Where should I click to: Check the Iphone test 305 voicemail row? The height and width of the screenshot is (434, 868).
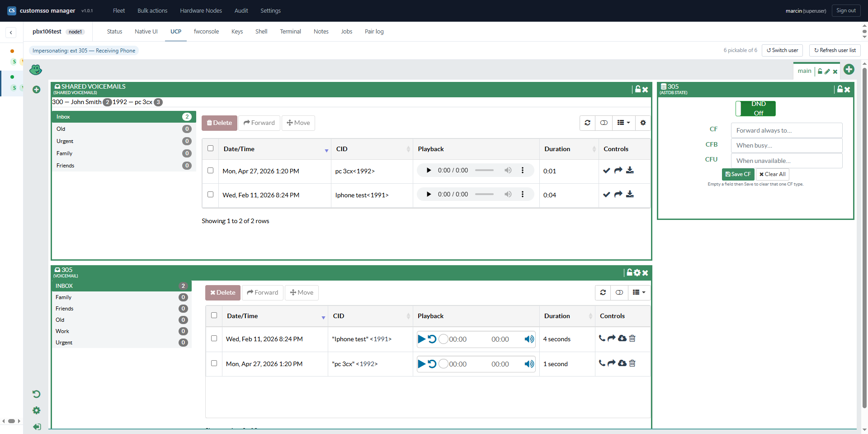[x=214, y=338]
